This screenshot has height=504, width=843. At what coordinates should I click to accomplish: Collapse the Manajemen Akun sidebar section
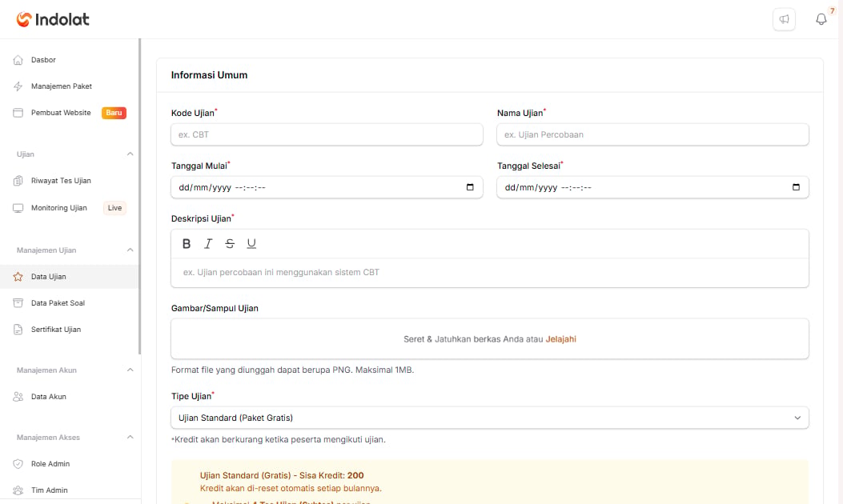130,370
